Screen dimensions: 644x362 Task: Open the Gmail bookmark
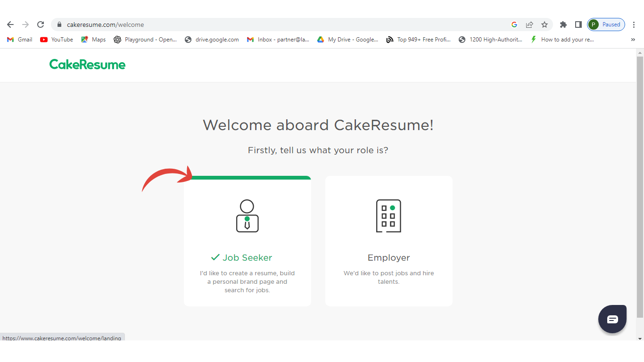pyautogui.click(x=20, y=40)
